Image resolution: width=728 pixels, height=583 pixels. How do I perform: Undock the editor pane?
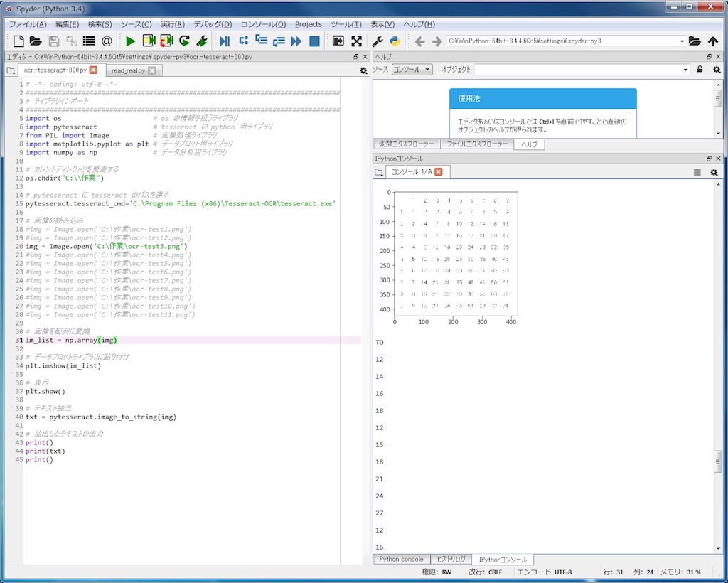click(x=356, y=57)
